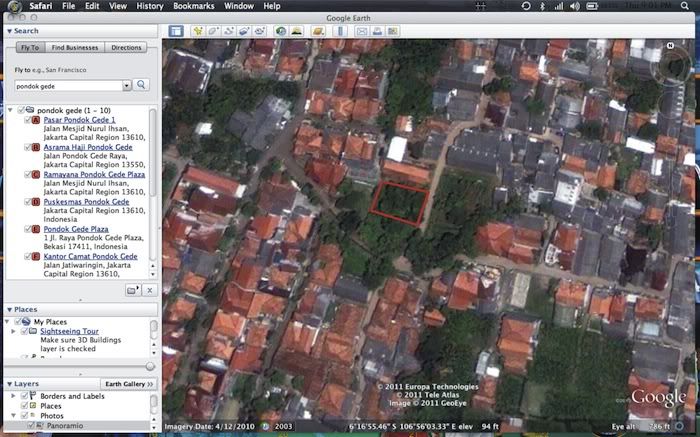Open the Sightseeing Tour link

(70, 331)
